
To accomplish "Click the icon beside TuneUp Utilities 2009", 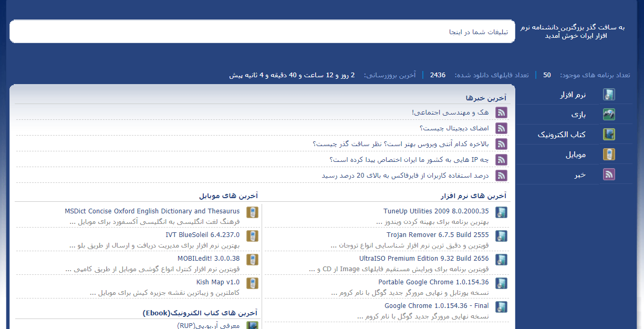I will point(502,212).
